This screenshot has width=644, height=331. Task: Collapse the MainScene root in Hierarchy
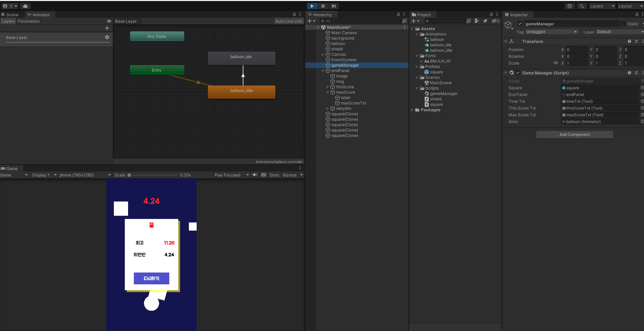tap(318, 27)
